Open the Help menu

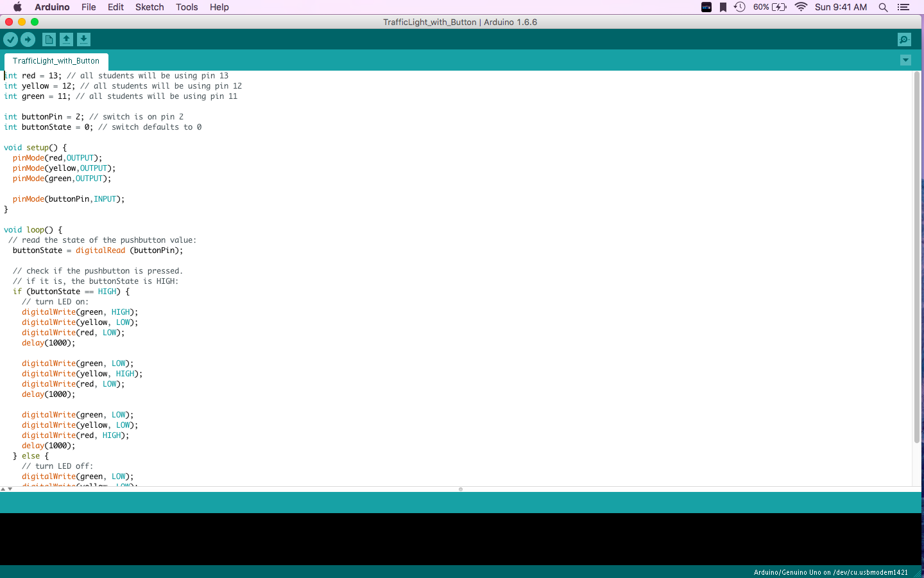tap(219, 7)
